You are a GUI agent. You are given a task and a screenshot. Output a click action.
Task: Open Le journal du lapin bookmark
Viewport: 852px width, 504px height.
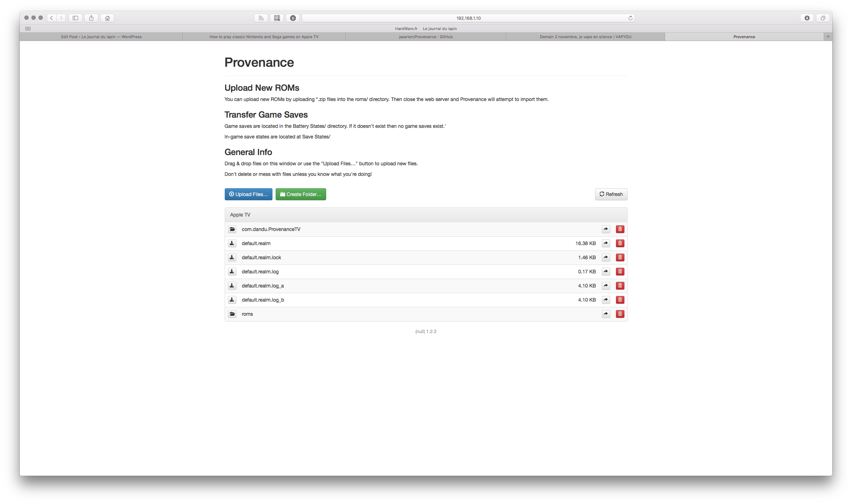440,29
